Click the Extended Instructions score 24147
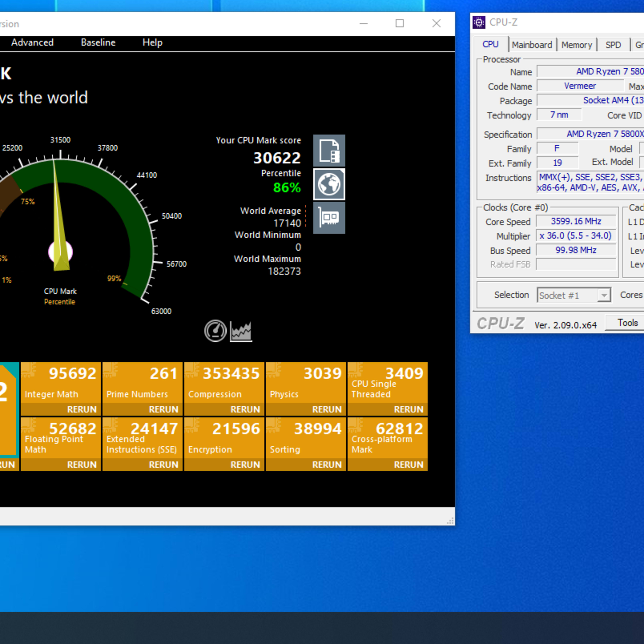The width and height of the screenshot is (644, 644). (x=154, y=429)
